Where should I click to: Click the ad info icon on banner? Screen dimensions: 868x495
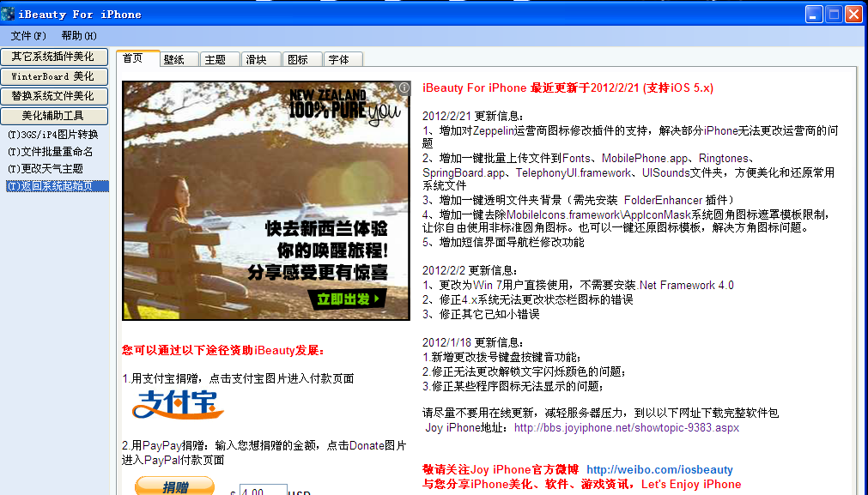[404, 88]
